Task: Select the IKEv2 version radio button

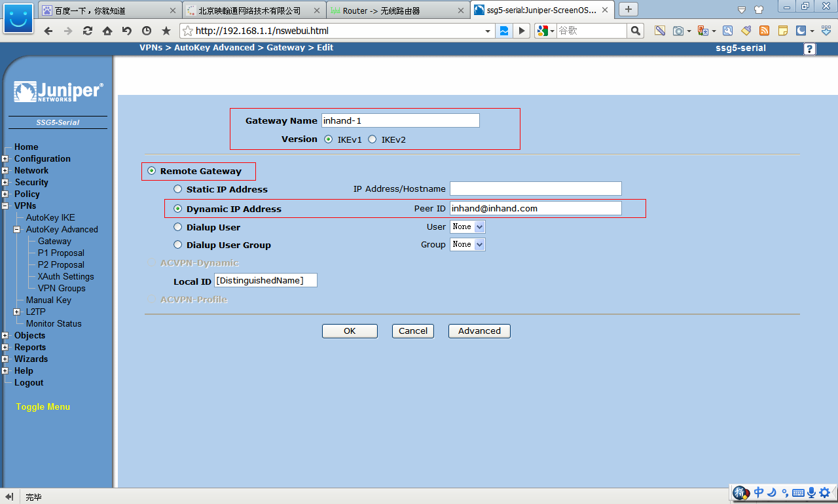Action: 373,139
